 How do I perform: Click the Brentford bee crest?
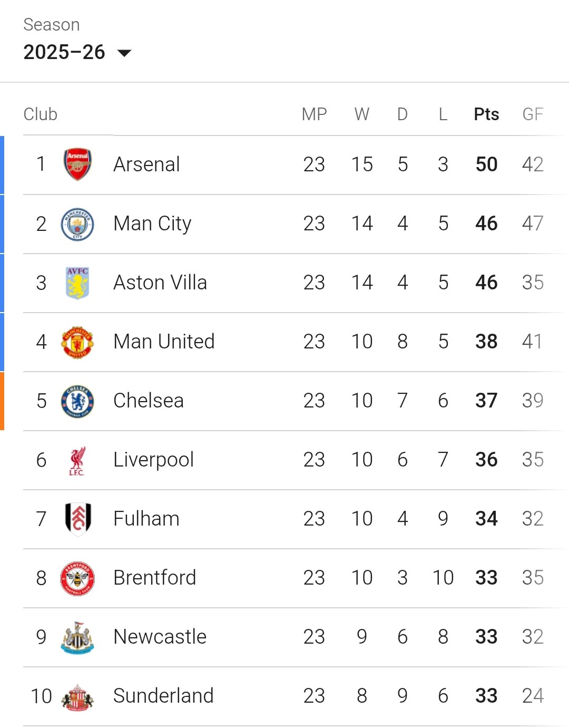point(77,578)
